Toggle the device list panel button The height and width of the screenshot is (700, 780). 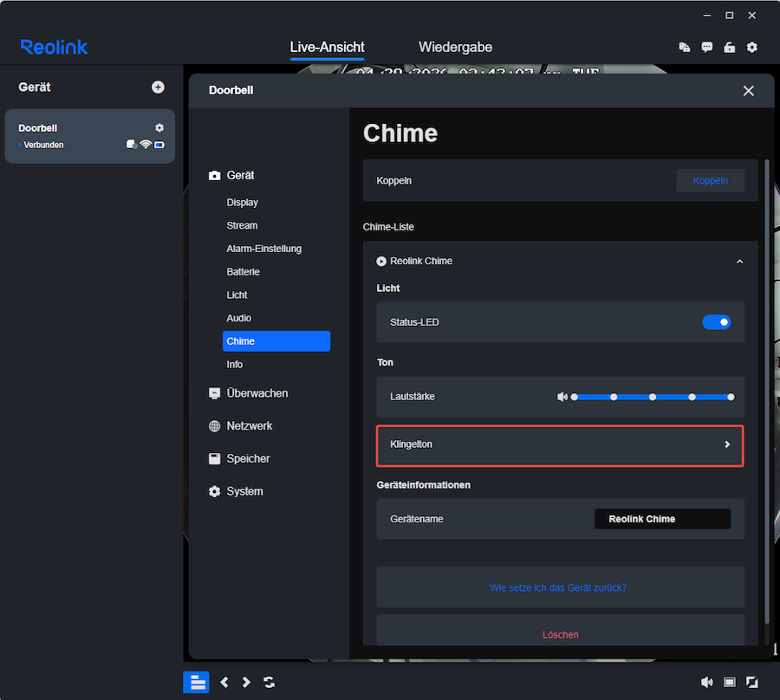[196, 682]
